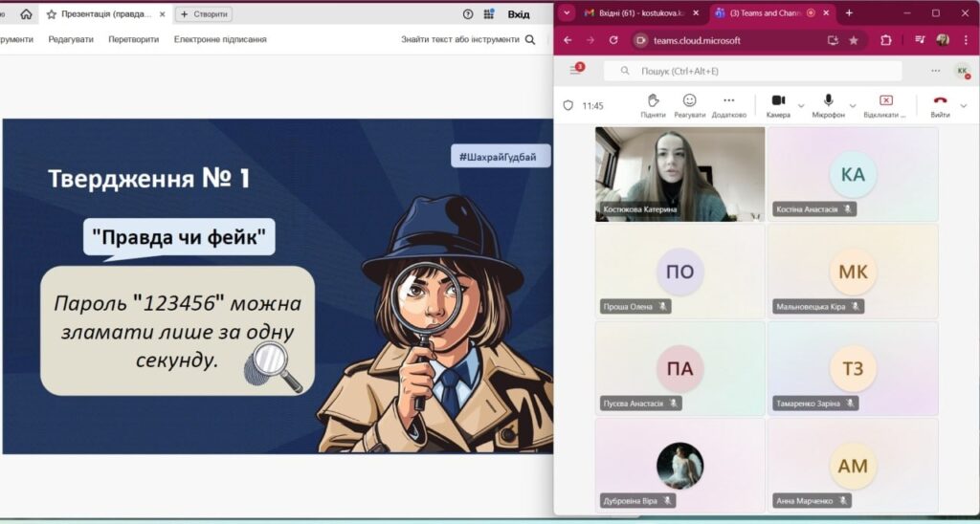Screen dimensions: 980x524
Task: Open the dropdown arrow beside Вийти
Action: [964, 106]
